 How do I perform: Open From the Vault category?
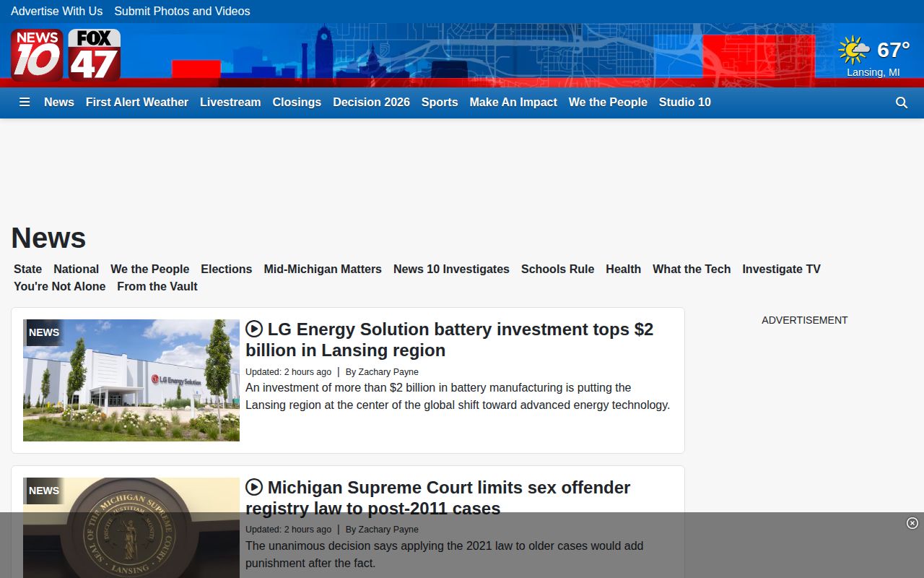coord(157,286)
